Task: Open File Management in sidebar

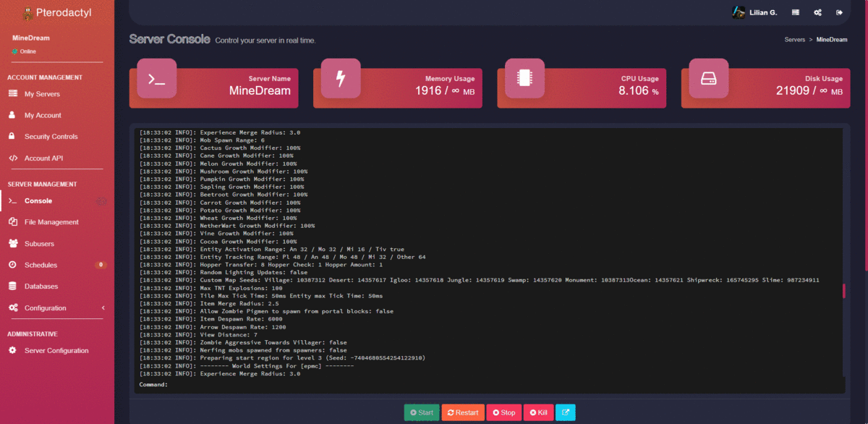Action: pyautogui.click(x=51, y=222)
